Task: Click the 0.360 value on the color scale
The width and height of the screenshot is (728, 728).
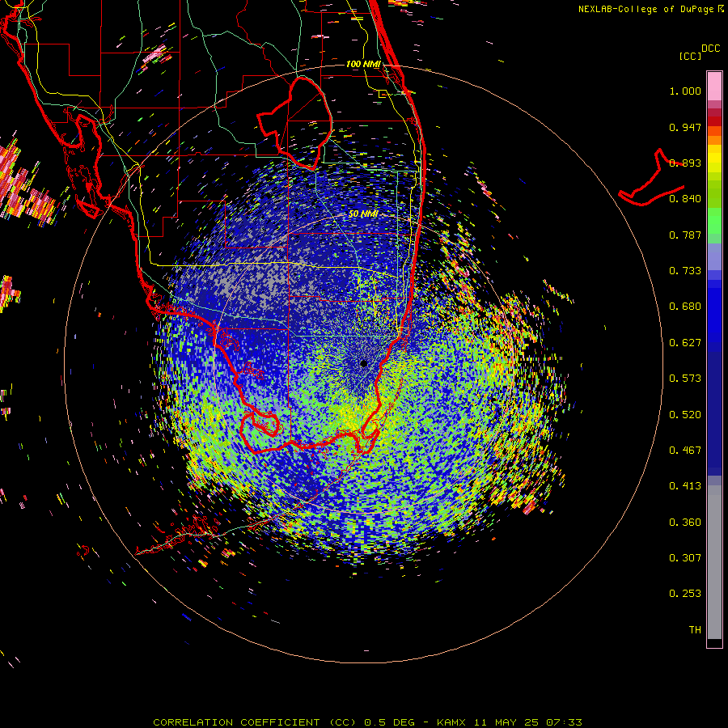Action: (x=685, y=523)
